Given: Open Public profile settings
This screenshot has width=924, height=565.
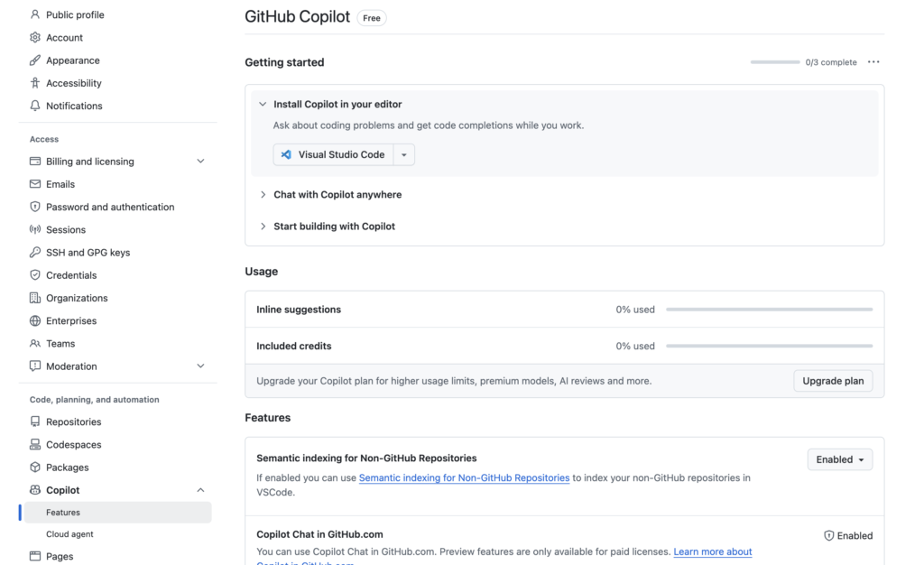Looking at the screenshot, I should (75, 14).
